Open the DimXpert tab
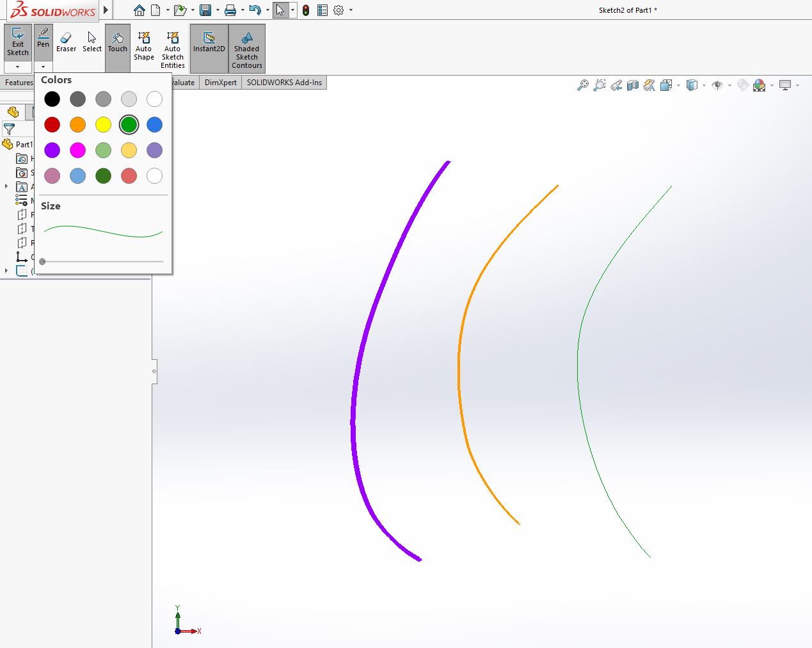Viewport: 812px width, 648px height. [x=221, y=83]
